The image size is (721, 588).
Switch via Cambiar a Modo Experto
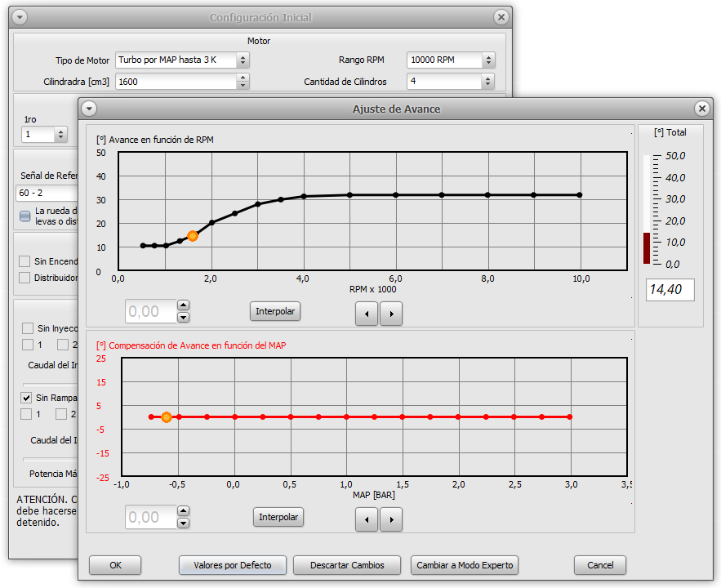[x=465, y=565]
